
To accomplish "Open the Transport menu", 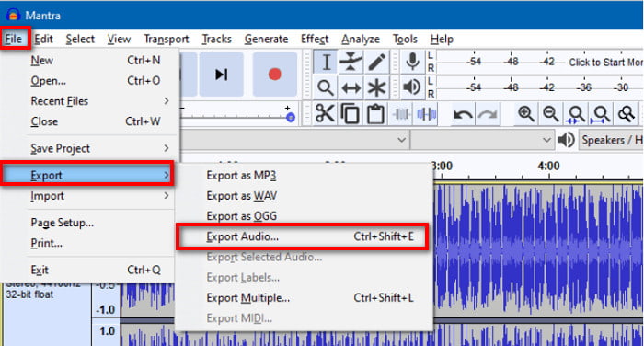I will coord(167,39).
